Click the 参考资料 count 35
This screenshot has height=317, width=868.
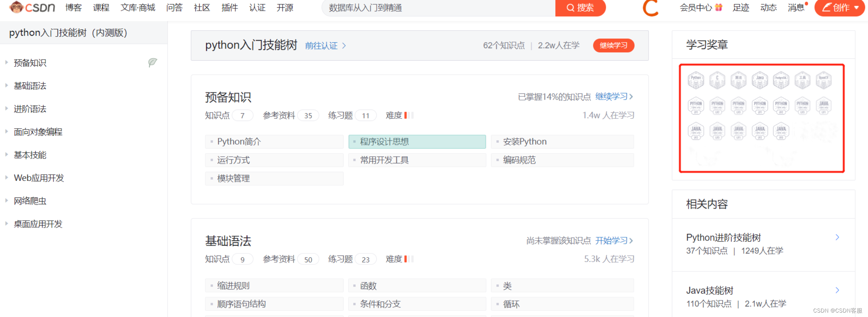(x=308, y=115)
